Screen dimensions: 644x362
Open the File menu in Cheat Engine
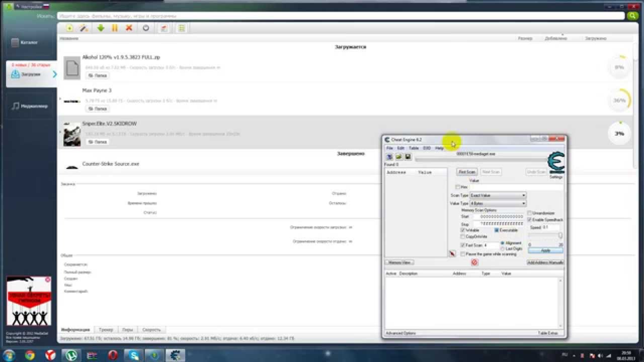pos(389,148)
